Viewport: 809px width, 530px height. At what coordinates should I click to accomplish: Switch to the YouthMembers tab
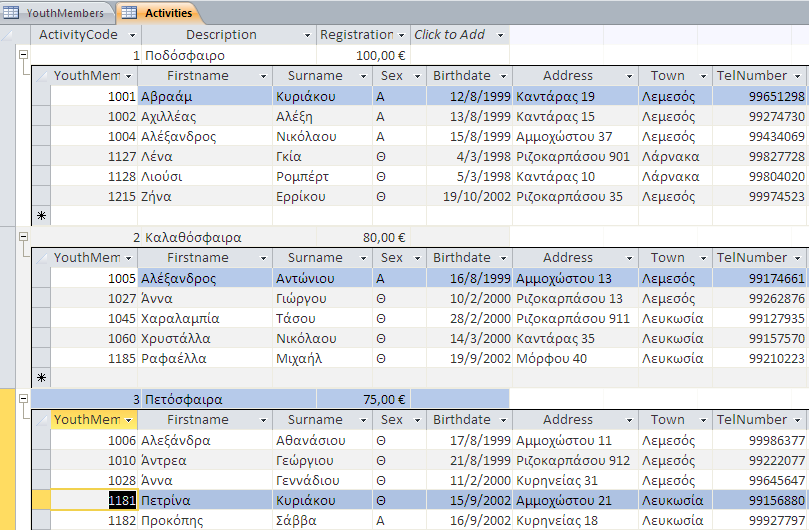click(x=57, y=13)
